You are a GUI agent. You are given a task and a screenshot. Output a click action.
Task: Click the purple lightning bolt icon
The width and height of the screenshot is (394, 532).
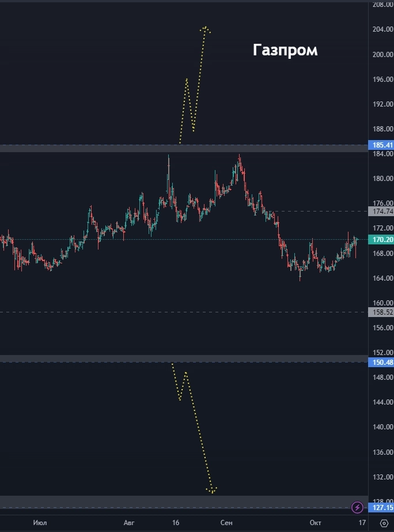[357, 508]
